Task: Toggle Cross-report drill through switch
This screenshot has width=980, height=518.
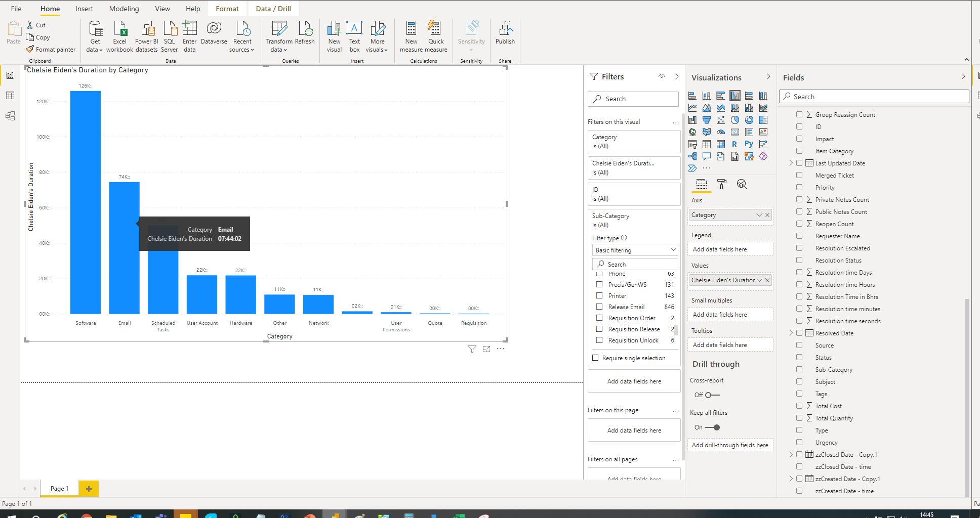Action: [x=712, y=395]
